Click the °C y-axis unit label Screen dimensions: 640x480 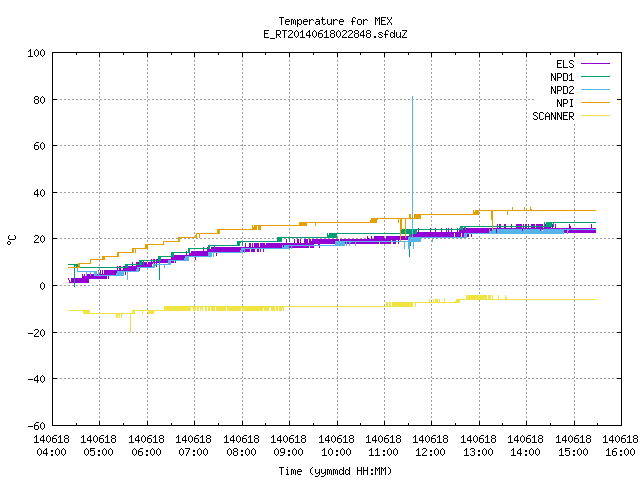coord(11,240)
